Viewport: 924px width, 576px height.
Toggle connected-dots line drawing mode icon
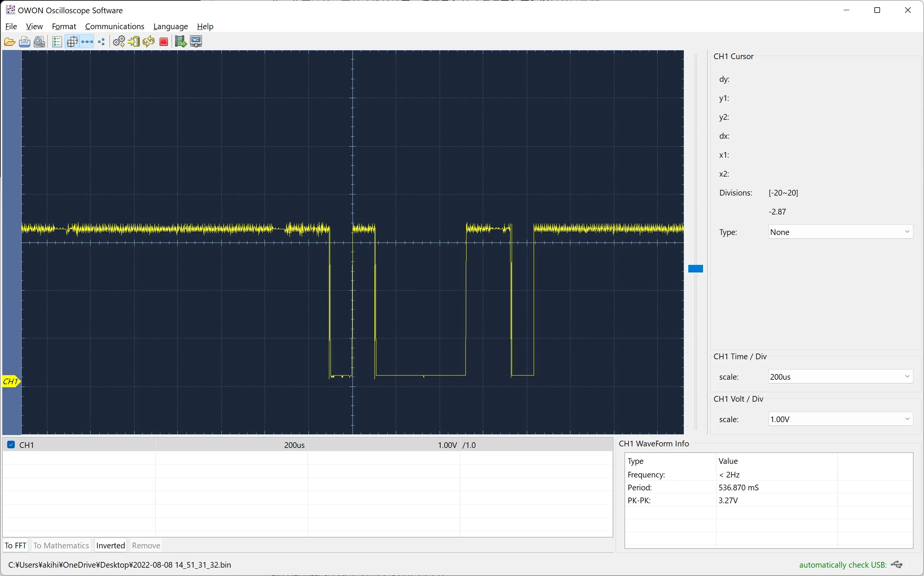87,42
